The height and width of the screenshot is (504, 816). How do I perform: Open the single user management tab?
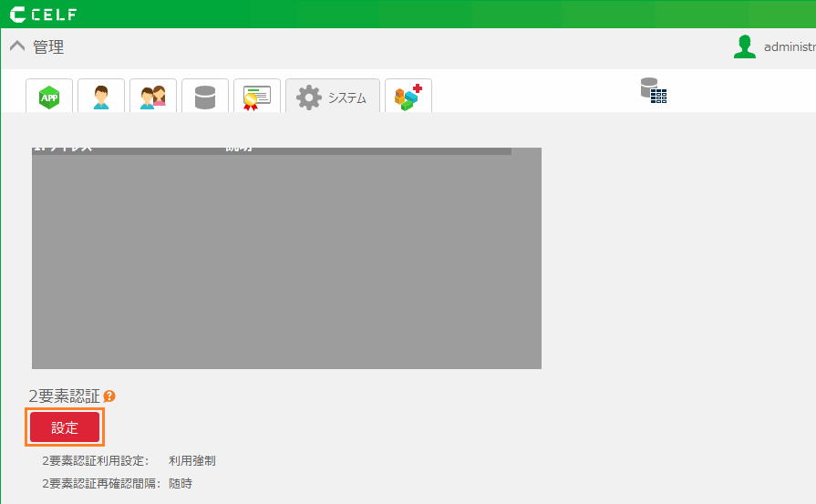click(101, 97)
